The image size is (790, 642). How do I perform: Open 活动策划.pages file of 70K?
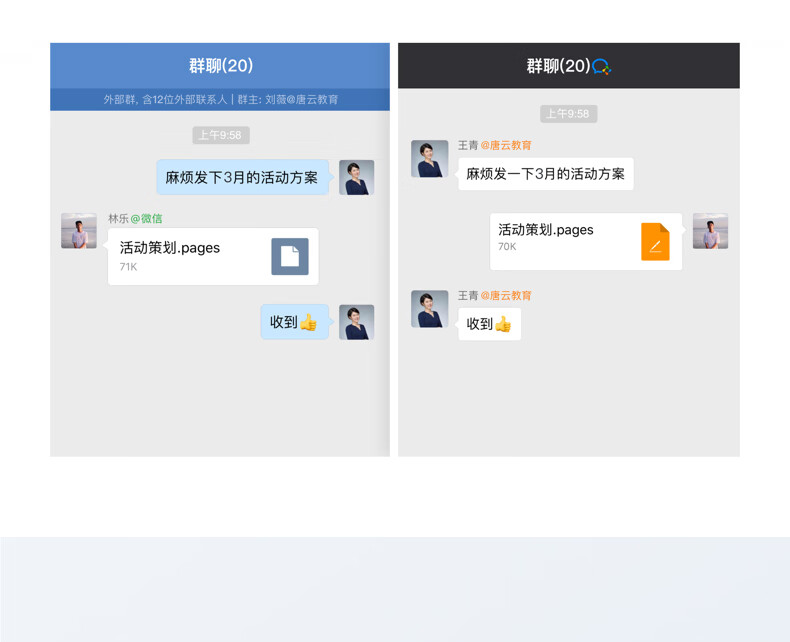coord(586,241)
